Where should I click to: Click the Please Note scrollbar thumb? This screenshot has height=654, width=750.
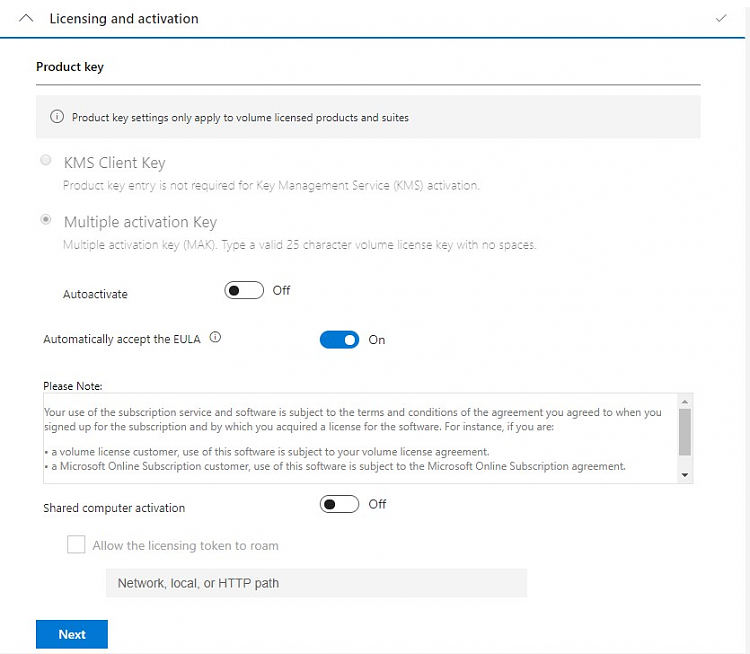[x=685, y=432]
